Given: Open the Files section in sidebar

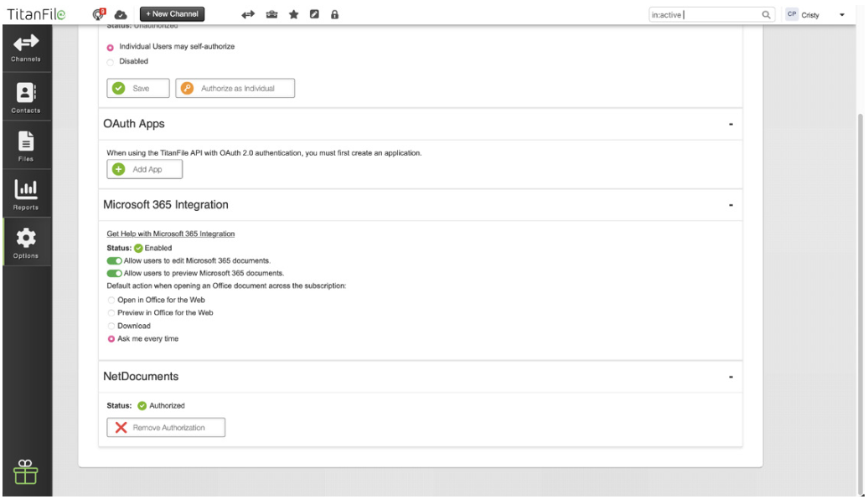Looking at the screenshot, I should (x=26, y=146).
